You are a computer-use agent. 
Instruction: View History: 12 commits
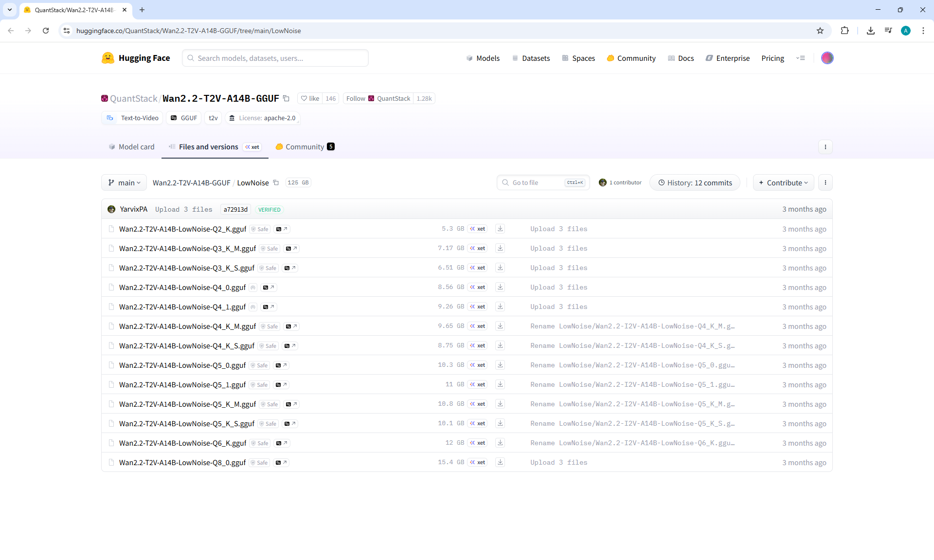695,183
